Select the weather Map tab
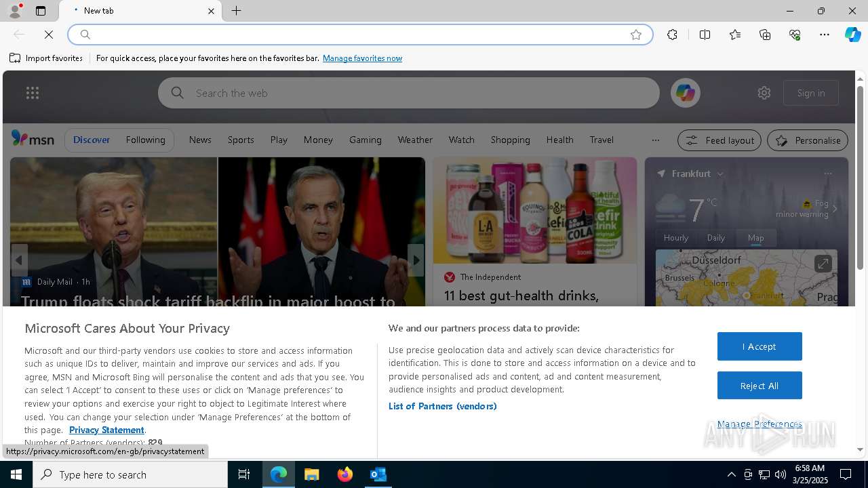Image resolution: width=868 pixels, height=488 pixels. [755, 238]
